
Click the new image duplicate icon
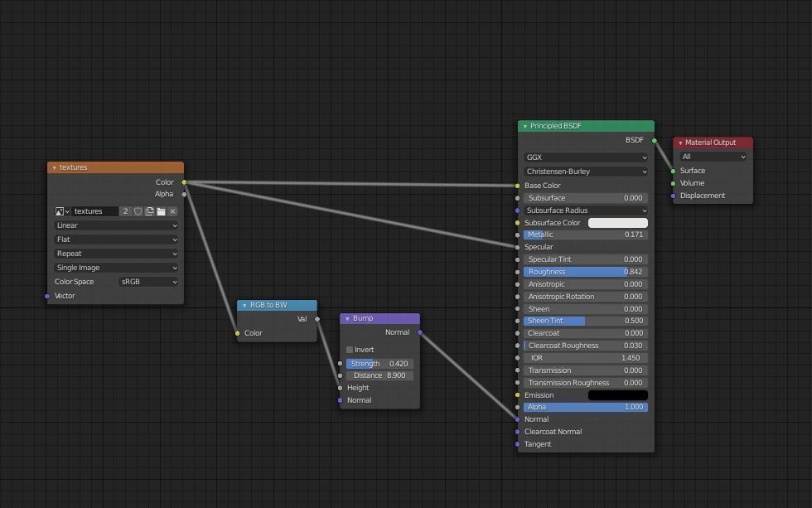point(150,211)
